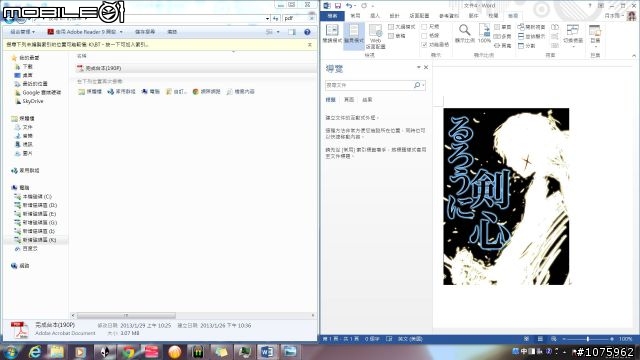Open Explorer view options dropdown arrow
The height and width of the screenshot is (360, 640).
278,32
